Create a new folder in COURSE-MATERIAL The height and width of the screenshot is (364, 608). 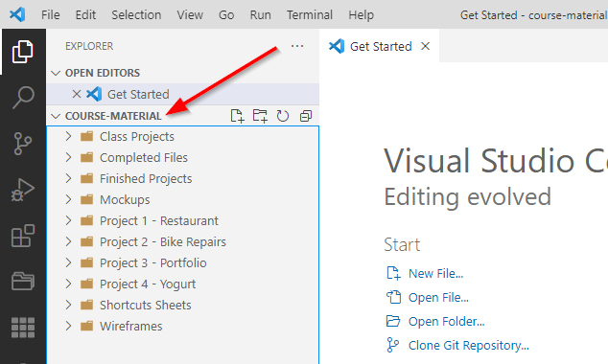tap(260, 116)
